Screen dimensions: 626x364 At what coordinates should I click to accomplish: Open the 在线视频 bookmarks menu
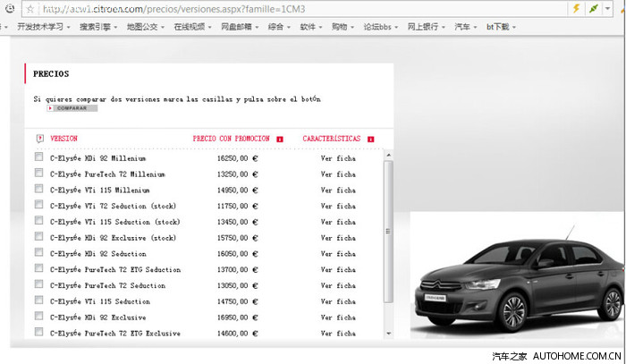(x=192, y=27)
